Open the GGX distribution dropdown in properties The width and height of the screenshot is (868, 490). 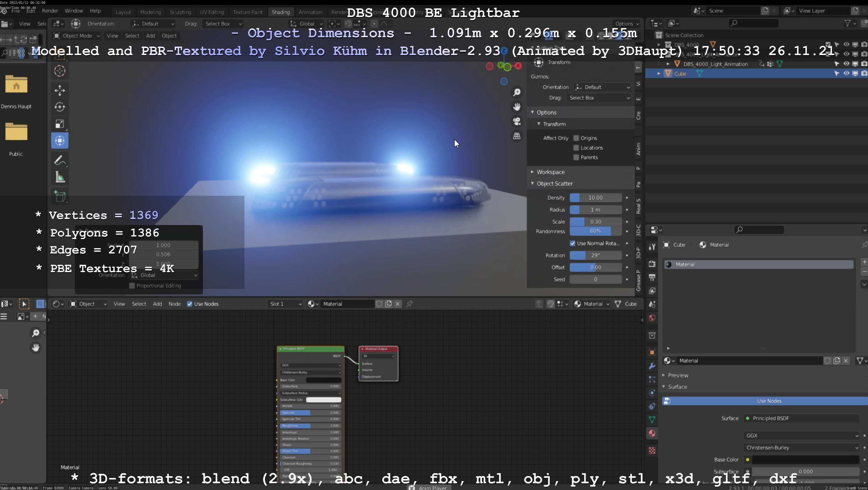[x=802, y=436]
